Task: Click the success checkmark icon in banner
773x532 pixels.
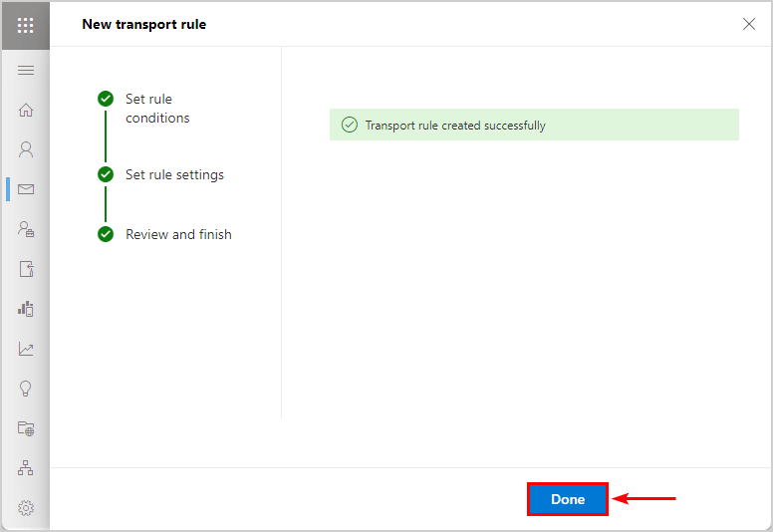Action: click(350, 125)
